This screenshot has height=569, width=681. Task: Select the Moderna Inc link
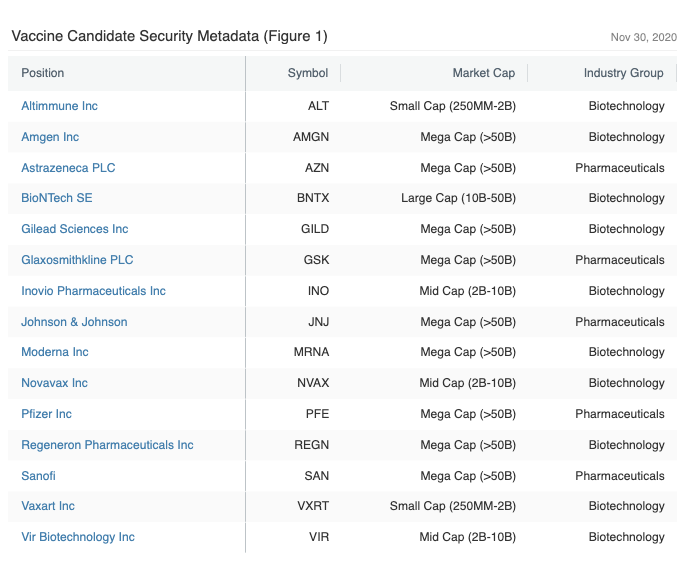[x=55, y=352]
